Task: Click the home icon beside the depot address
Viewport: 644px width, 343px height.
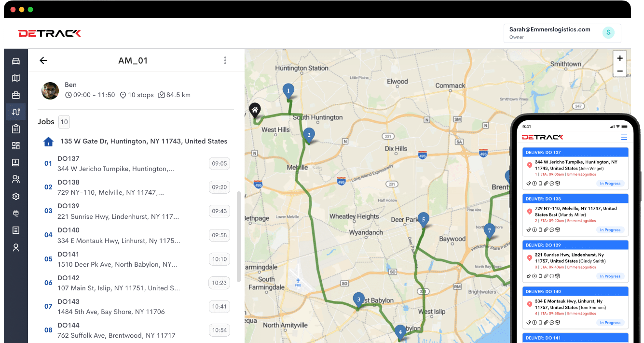Action: tap(48, 141)
